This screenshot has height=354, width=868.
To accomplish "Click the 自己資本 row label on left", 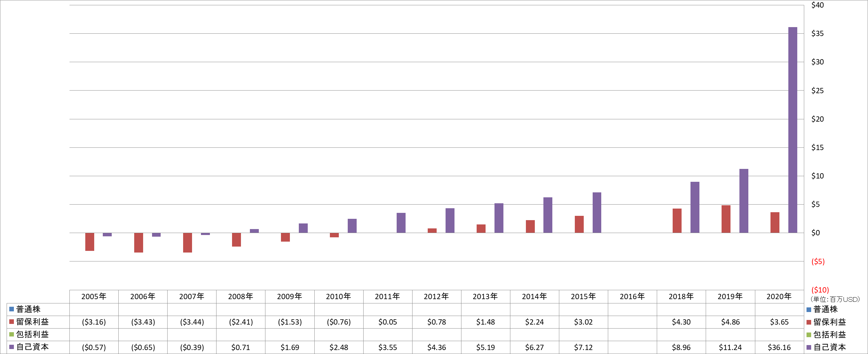I will (x=32, y=347).
